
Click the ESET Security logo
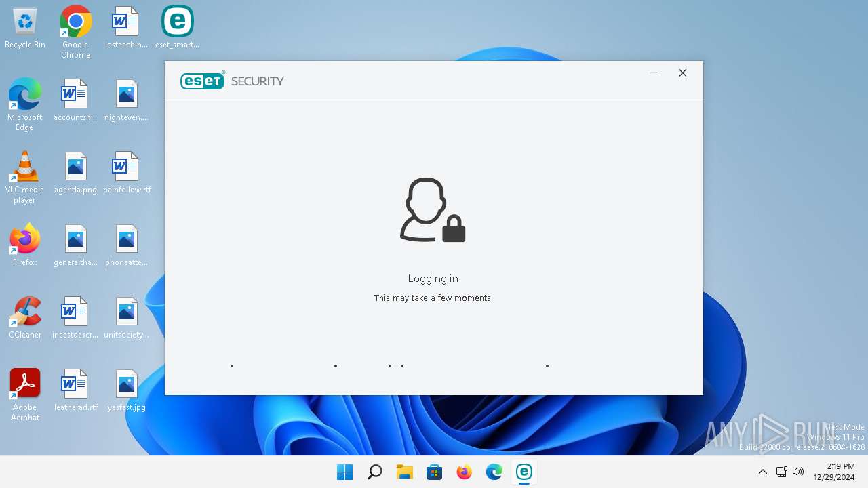232,81
